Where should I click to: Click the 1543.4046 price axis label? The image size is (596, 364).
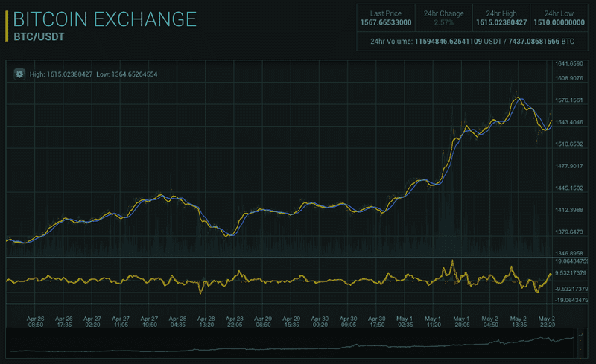[x=569, y=122]
